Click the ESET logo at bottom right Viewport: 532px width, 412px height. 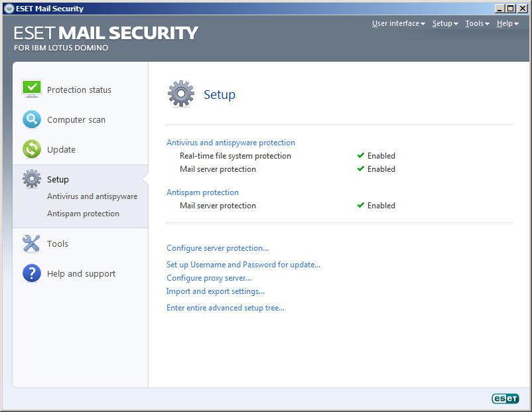(x=505, y=399)
